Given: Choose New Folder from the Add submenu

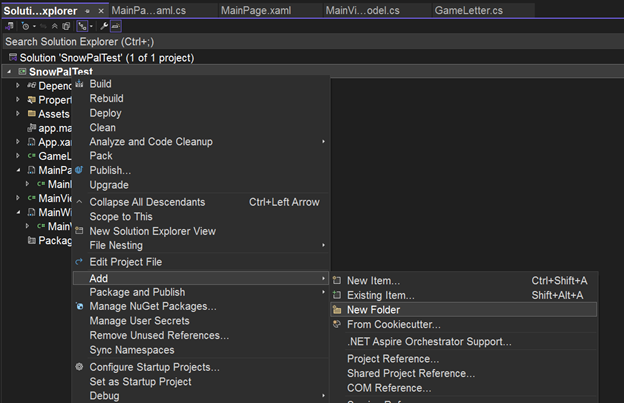Looking at the screenshot, I should coord(464,310).
